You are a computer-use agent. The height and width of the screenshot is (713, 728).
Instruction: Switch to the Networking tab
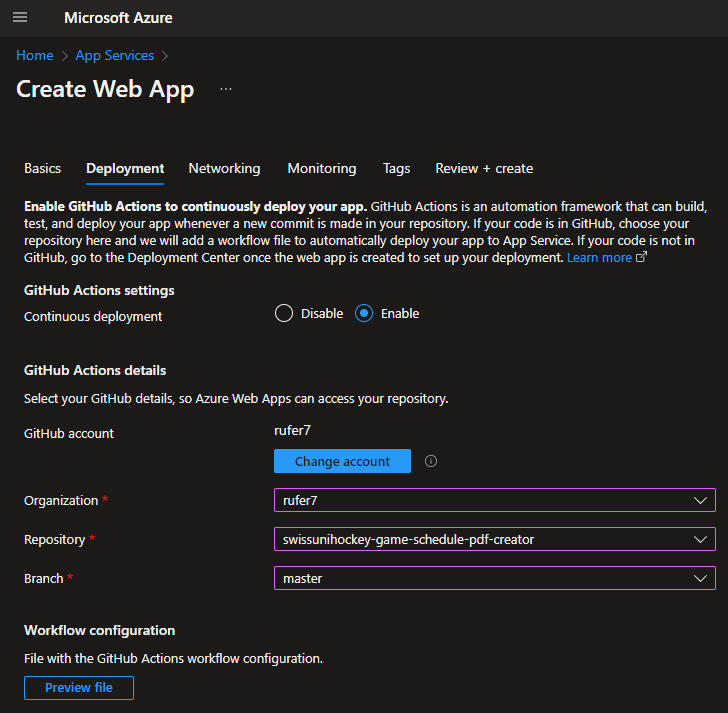coord(224,168)
